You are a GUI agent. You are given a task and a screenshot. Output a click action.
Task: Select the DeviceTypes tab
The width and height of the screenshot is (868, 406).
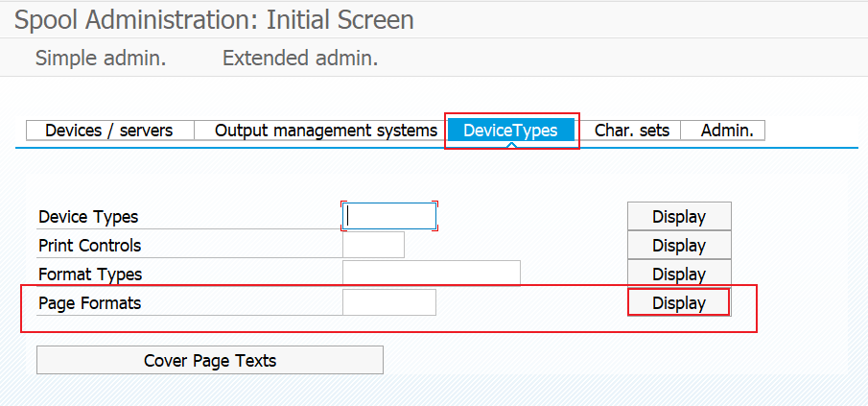[510, 131]
